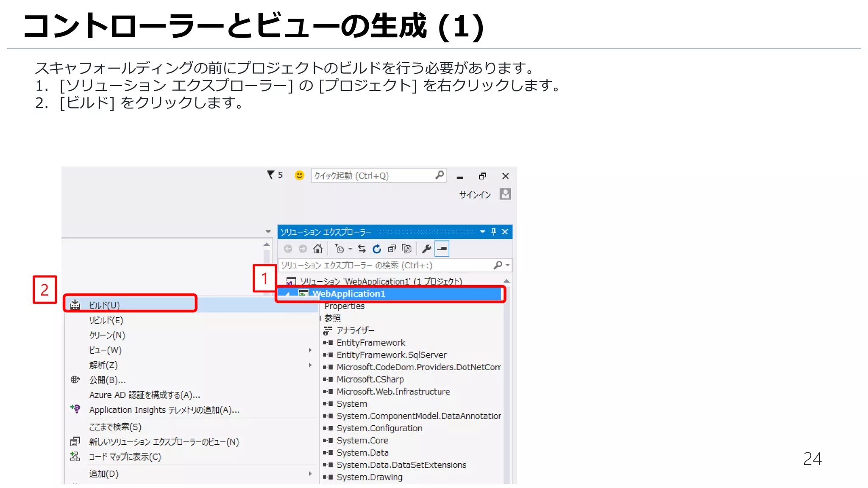The height and width of the screenshot is (488, 868).
Task: Select the Microsoft.CSharp reference
Action: (370, 379)
